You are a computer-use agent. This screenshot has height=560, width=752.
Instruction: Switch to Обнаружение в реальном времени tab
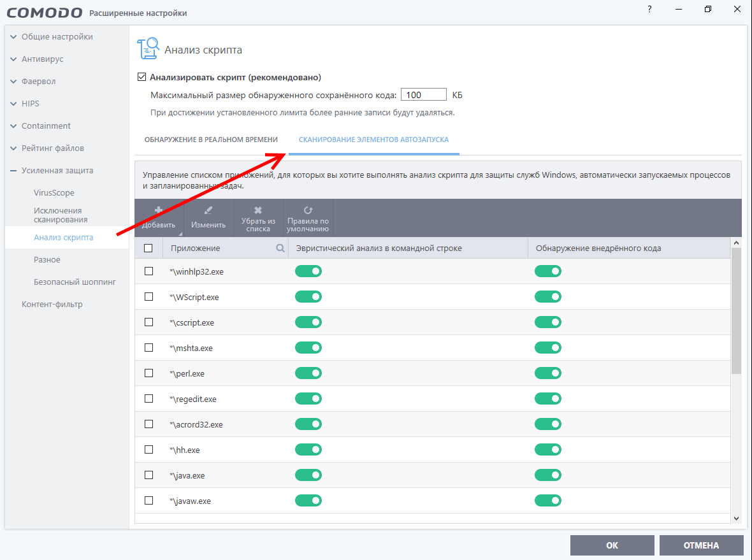[x=211, y=140]
